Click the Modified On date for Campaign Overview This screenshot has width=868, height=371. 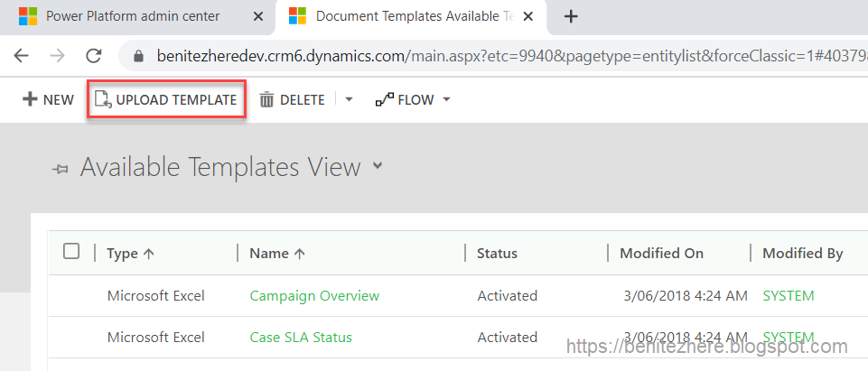pyautogui.click(x=686, y=296)
